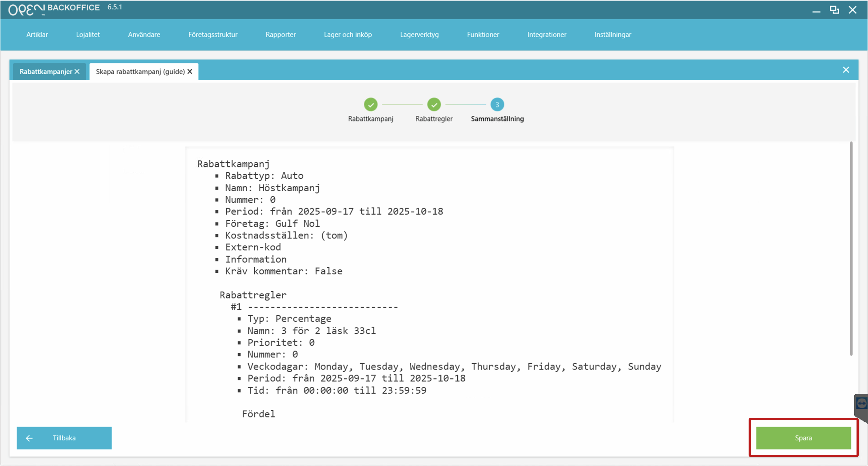The width and height of the screenshot is (868, 466).
Task: Open the Rapporter menu
Action: tap(280, 34)
